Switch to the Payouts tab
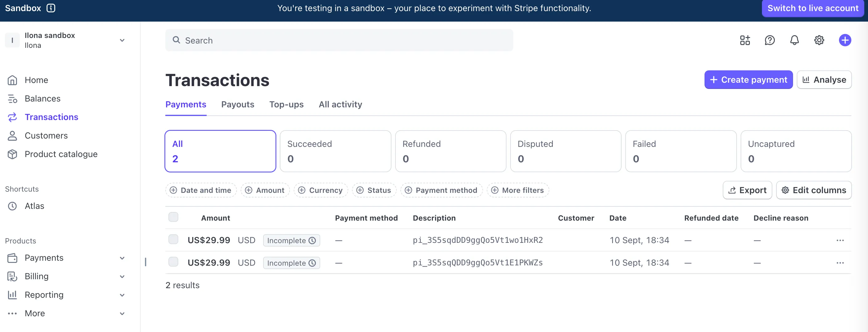Screen dimensions: 868x332 coord(238,105)
